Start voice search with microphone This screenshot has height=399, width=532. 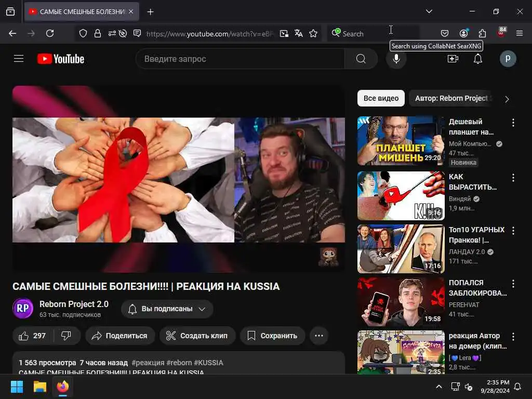pyautogui.click(x=396, y=59)
